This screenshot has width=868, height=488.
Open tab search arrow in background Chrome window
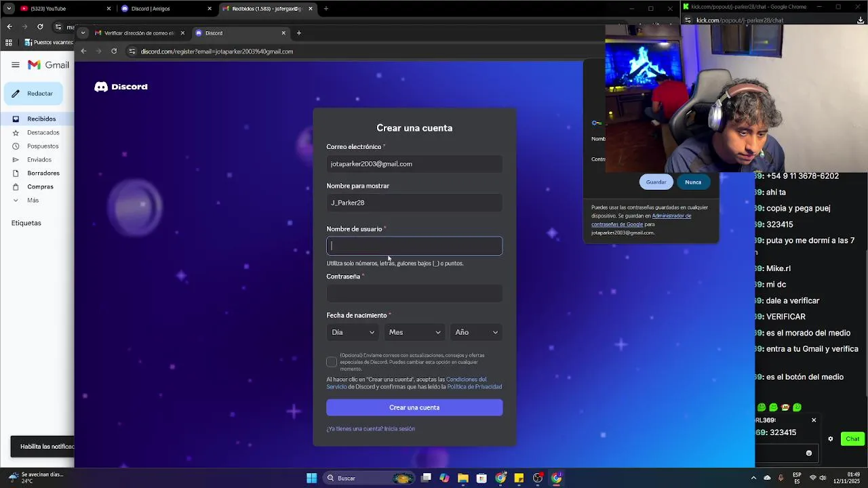(x=9, y=9)
